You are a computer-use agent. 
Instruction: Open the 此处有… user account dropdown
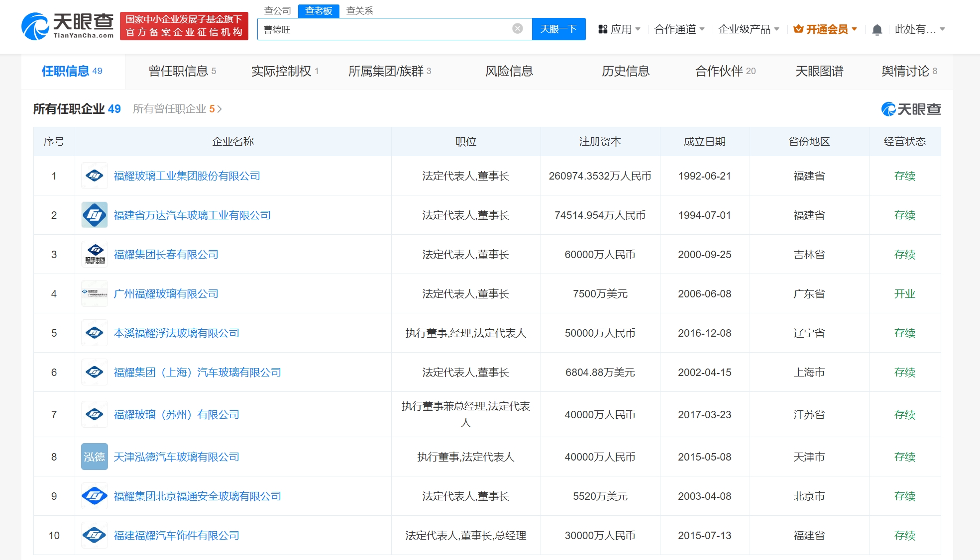tap(919, 29)
